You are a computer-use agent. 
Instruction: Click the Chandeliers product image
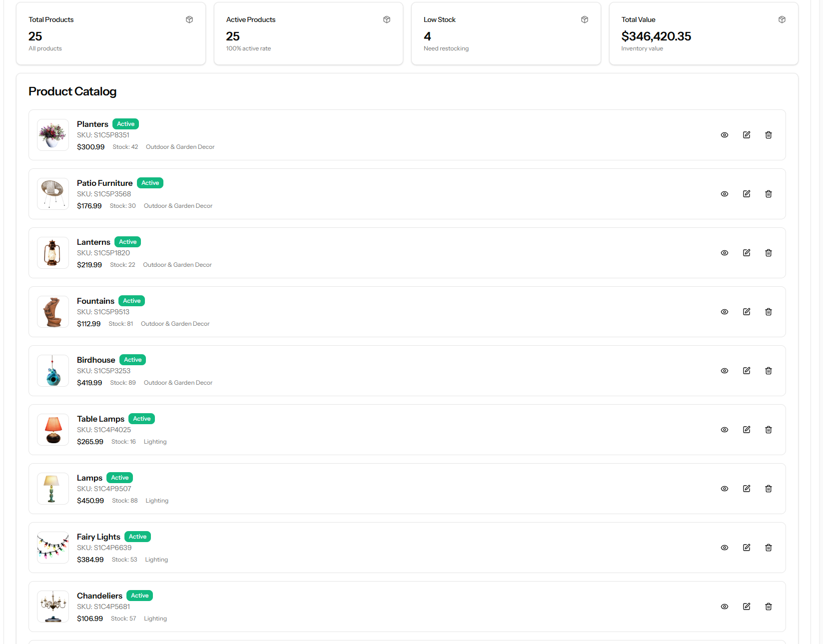[x=53, y=607]
